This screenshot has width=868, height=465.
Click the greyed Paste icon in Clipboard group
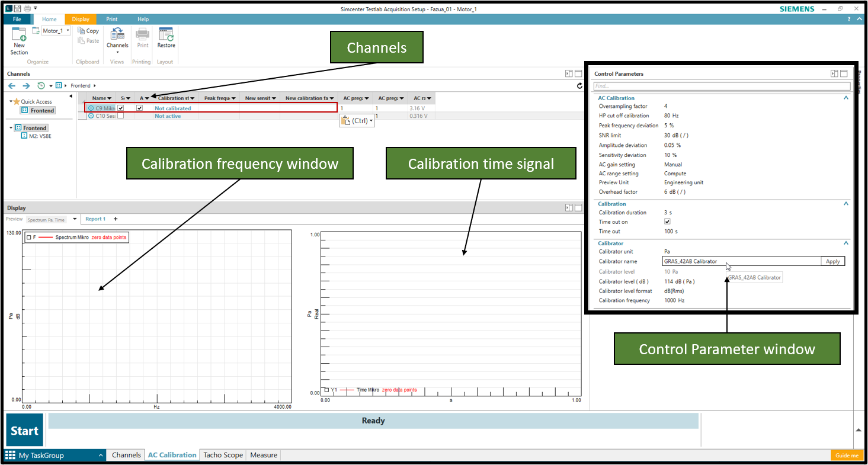coord(81,40)
